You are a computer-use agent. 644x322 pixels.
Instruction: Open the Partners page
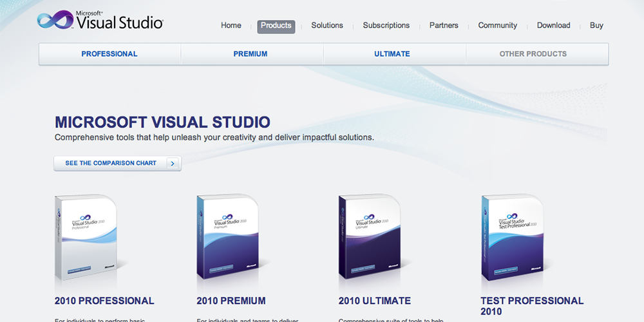point(444,26)
